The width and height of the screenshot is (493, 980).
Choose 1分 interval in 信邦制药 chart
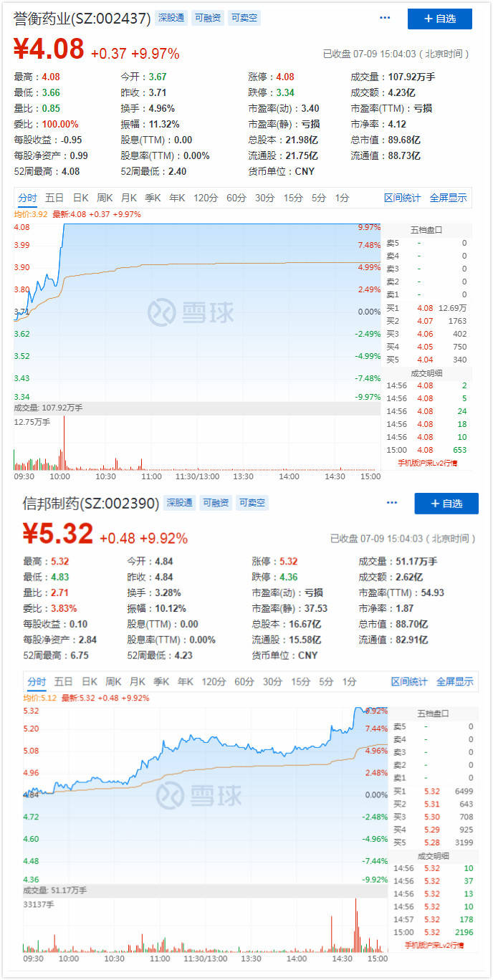point(349,681)
